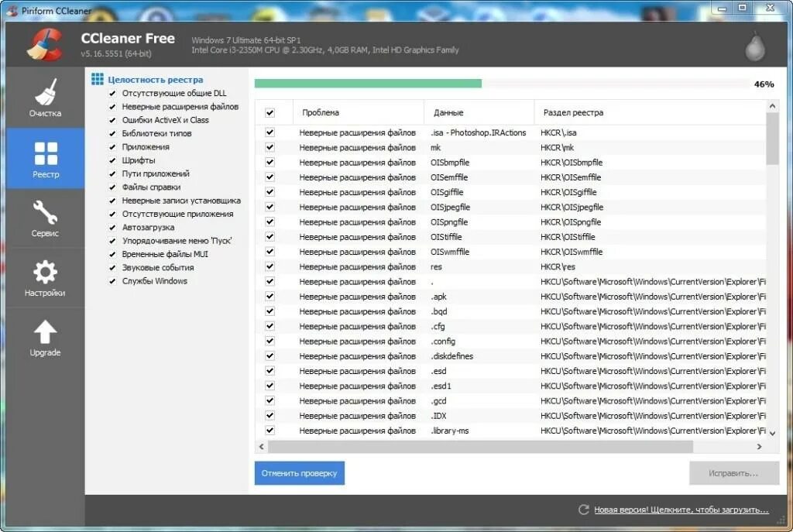Sort by the Данные column header

point(479,112)
